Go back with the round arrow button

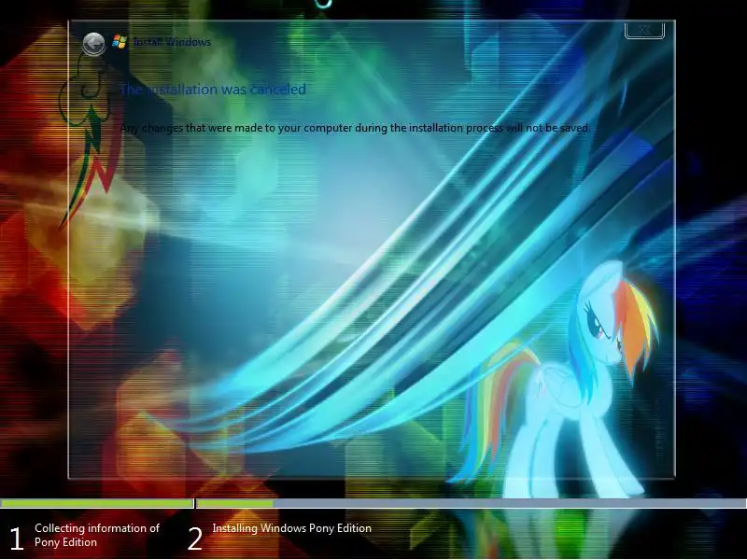point(94,44)
